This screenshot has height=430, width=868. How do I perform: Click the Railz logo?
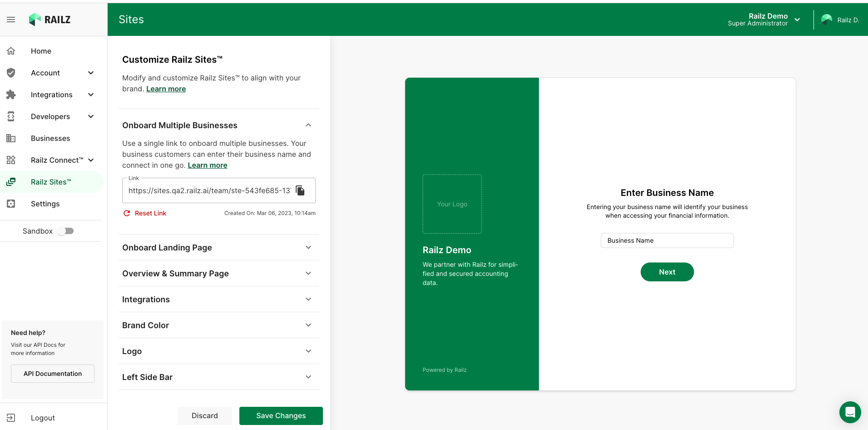[x=50, y=20]
